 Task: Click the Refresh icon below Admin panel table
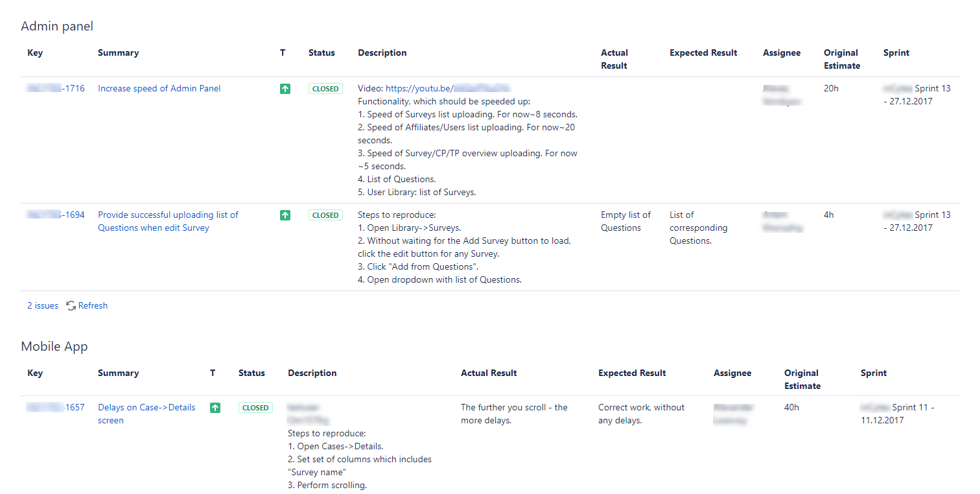coord(71,306)
